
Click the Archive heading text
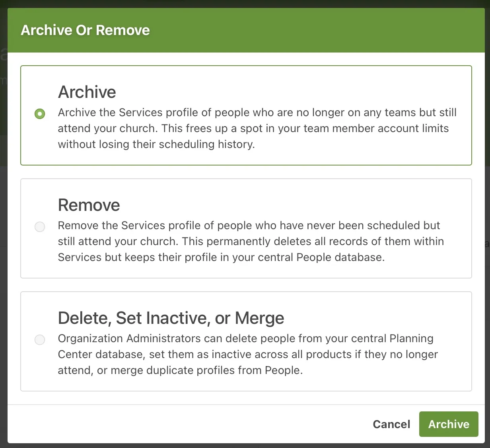tap(87, 92)
